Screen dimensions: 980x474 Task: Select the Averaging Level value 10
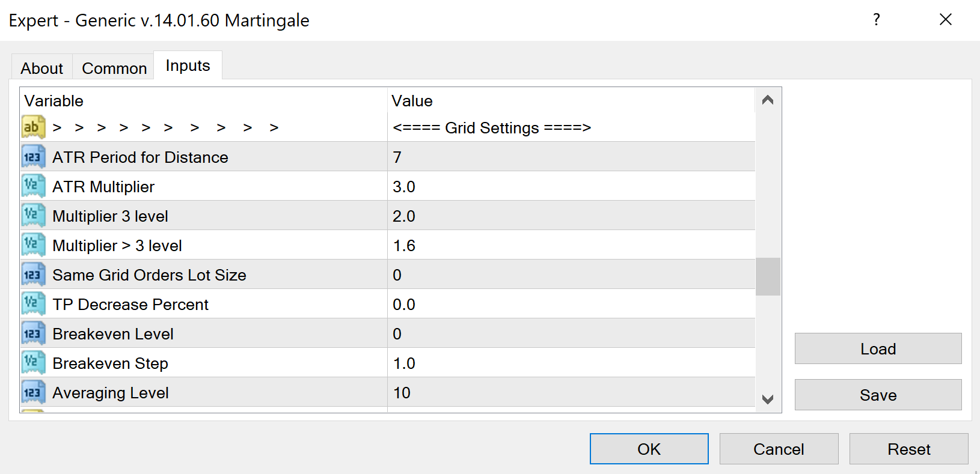(571, 392)
